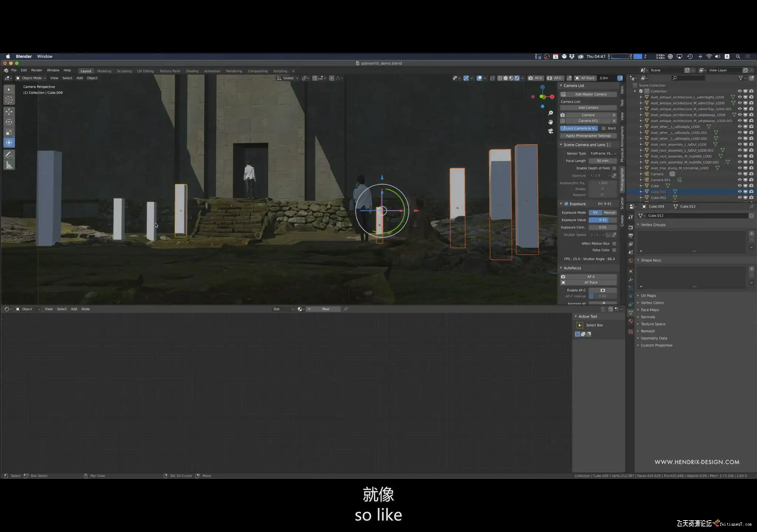Switch to the Shading workspace tab
The height and width of the screenshot is (532, 757).
pyautogui.click(x=192, y=71)
